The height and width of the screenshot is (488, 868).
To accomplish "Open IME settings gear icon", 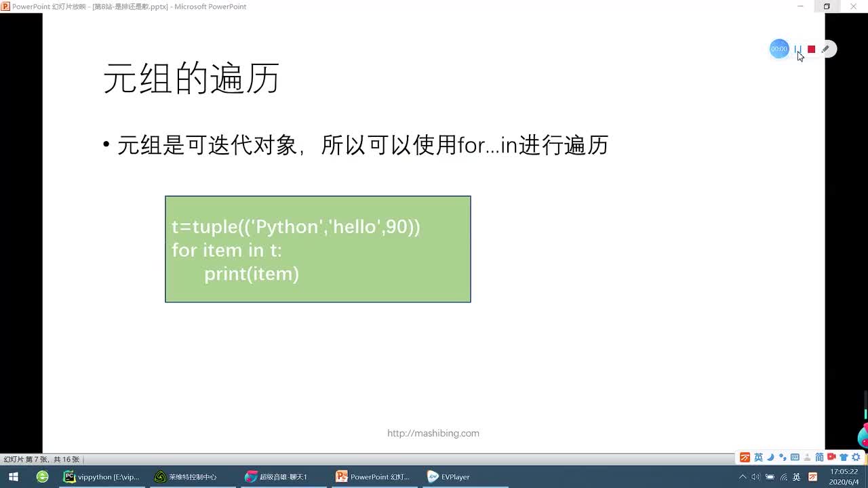I will 856,457.
